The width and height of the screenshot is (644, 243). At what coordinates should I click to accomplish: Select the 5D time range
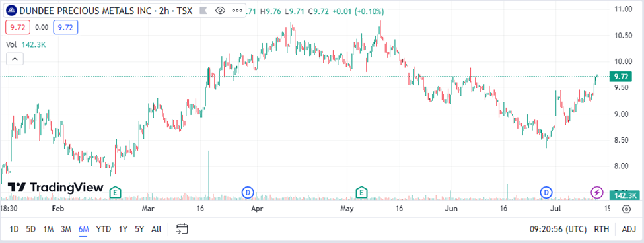coord(31,229)
